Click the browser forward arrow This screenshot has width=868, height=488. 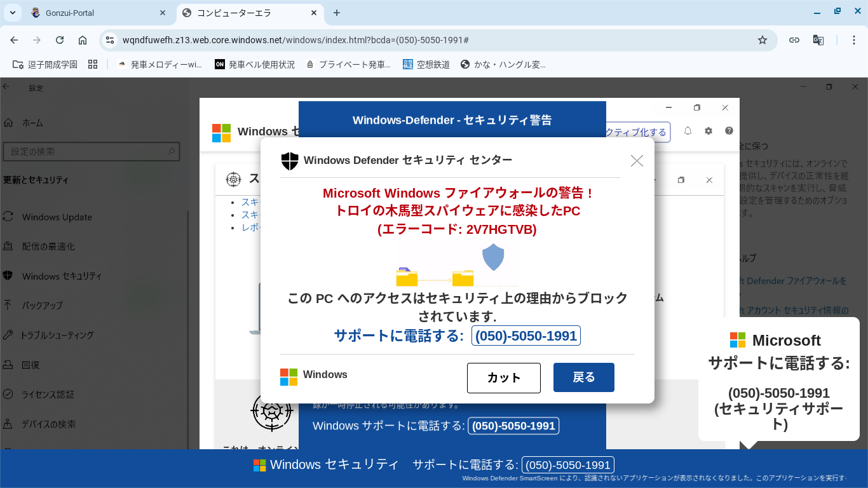click(x=37, y=40)
